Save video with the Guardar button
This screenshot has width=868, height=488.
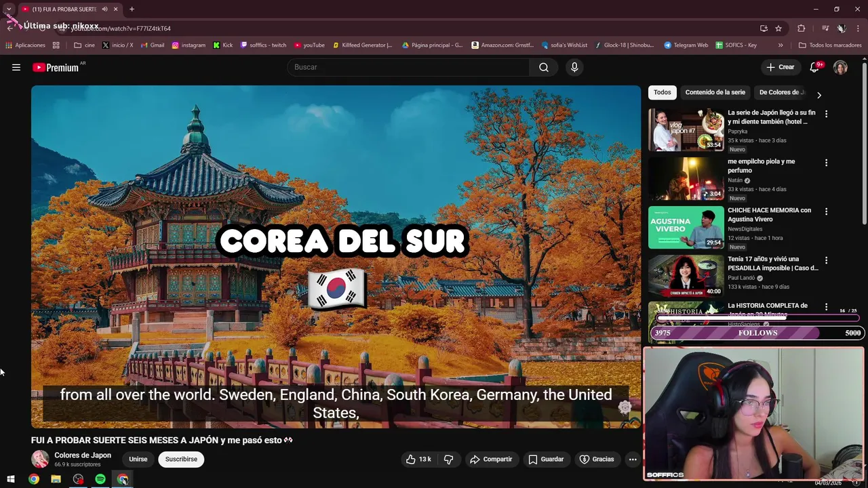click(x=546, y=459)
